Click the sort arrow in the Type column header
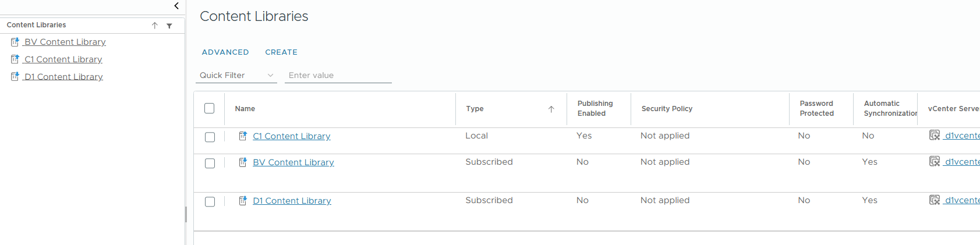 pos(551,109)
